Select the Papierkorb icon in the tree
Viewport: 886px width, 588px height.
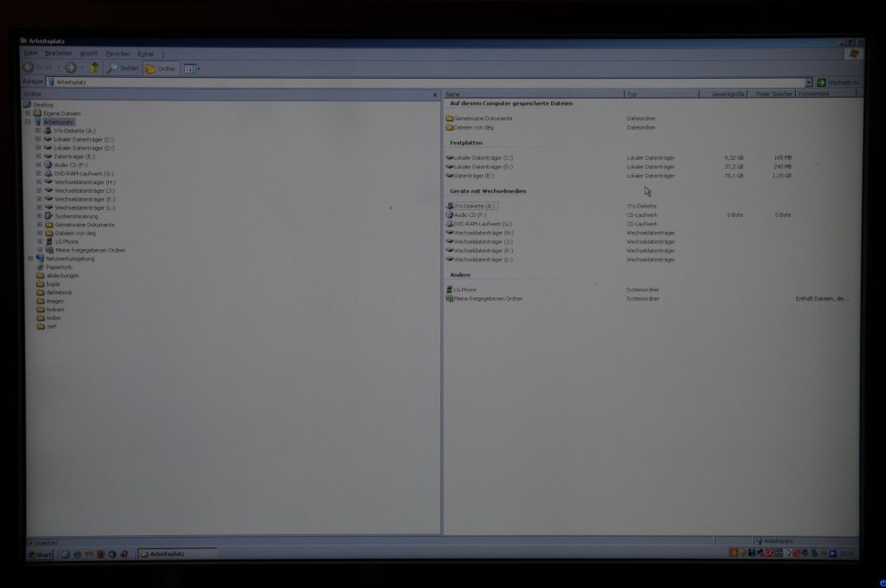pyautogui.click(x=58, y=267)
